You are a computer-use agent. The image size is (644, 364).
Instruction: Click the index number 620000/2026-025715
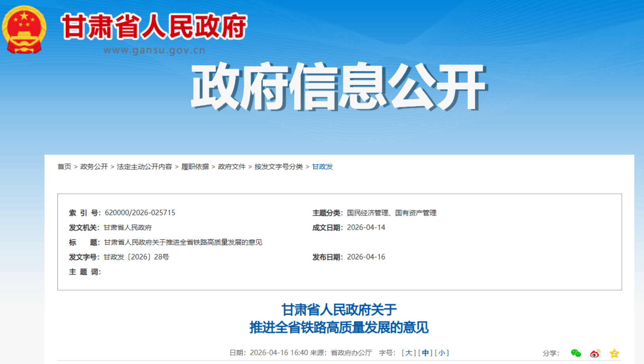pos(140,213)
